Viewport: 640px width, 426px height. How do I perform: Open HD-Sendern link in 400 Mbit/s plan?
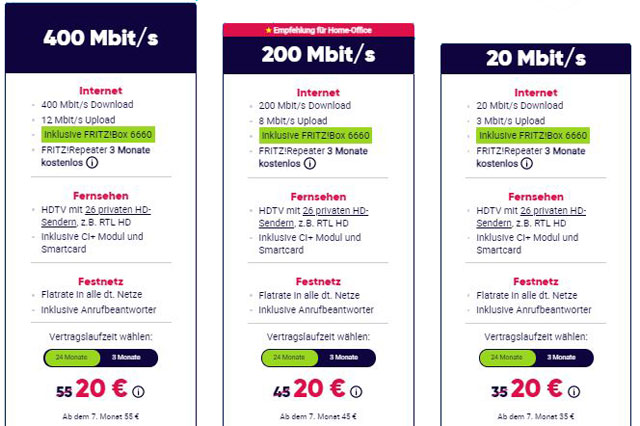tap(118, 213)
